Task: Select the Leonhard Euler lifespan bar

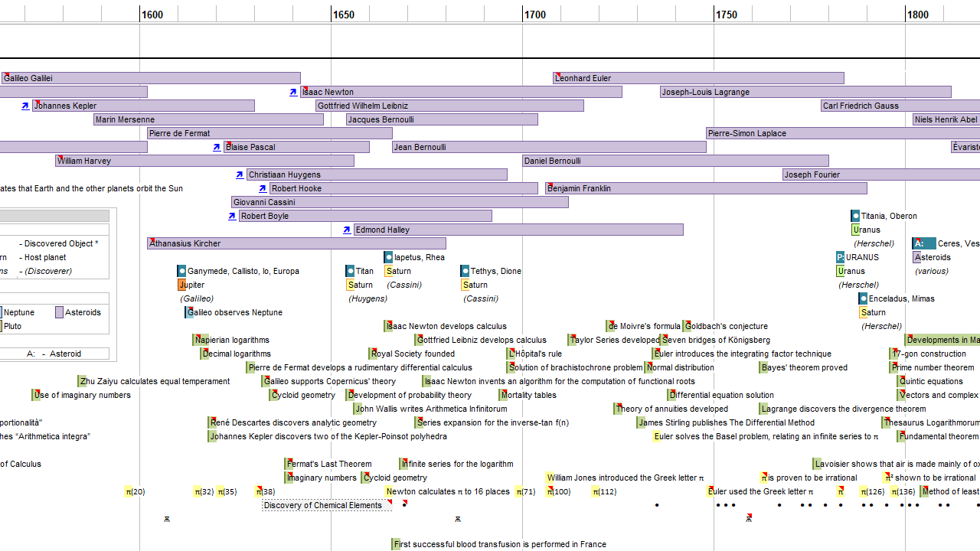Action: tap(698, 78)
